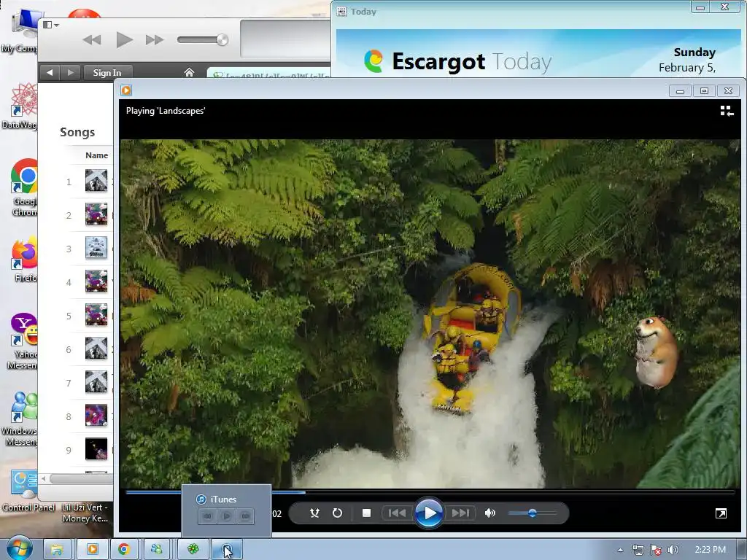The width and height of the screenshot is (747, 560).
Task: Show hidden system tray icons
Action: click(x=620, y=550)
